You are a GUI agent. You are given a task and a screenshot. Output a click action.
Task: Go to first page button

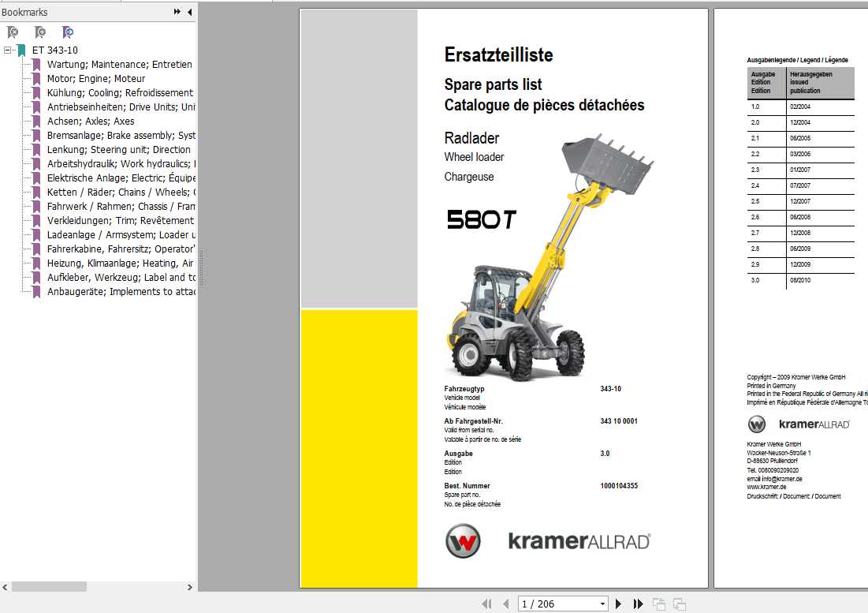coord(486,604)
